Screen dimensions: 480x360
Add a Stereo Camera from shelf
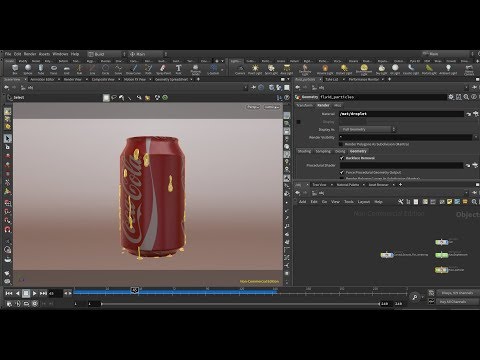tap(469, 70)
